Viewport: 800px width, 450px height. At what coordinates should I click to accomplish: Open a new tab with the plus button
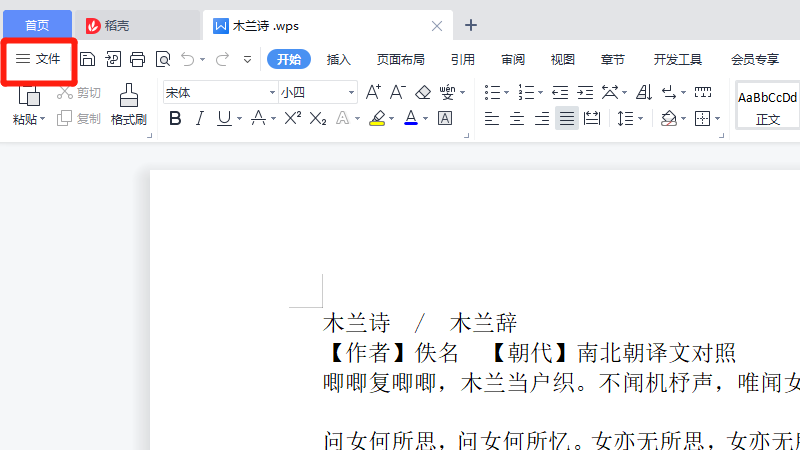click(x=472, y=25)
